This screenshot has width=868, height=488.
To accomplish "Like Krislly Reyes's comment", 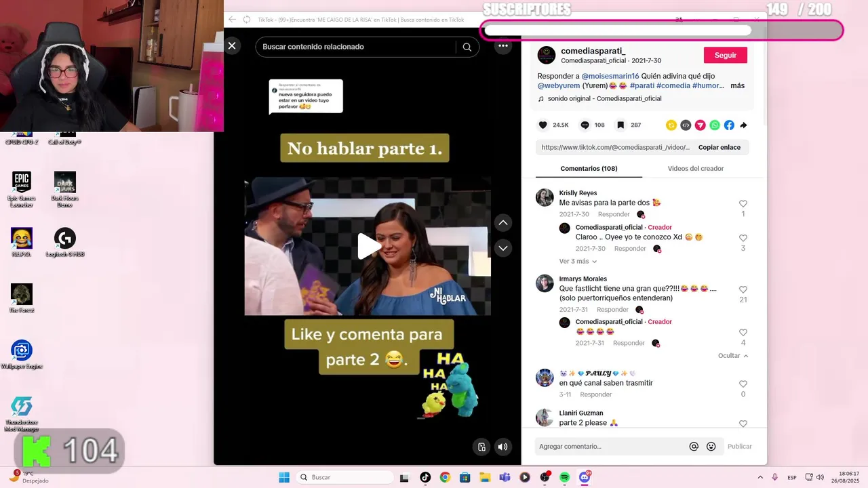I will pyautogui.click(x=743, y=204).
